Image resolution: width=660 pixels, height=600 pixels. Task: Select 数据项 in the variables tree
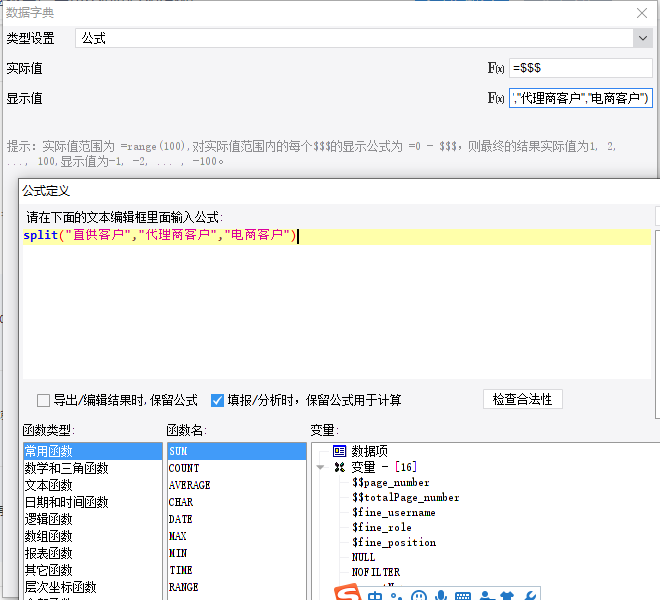coord(369,451)
